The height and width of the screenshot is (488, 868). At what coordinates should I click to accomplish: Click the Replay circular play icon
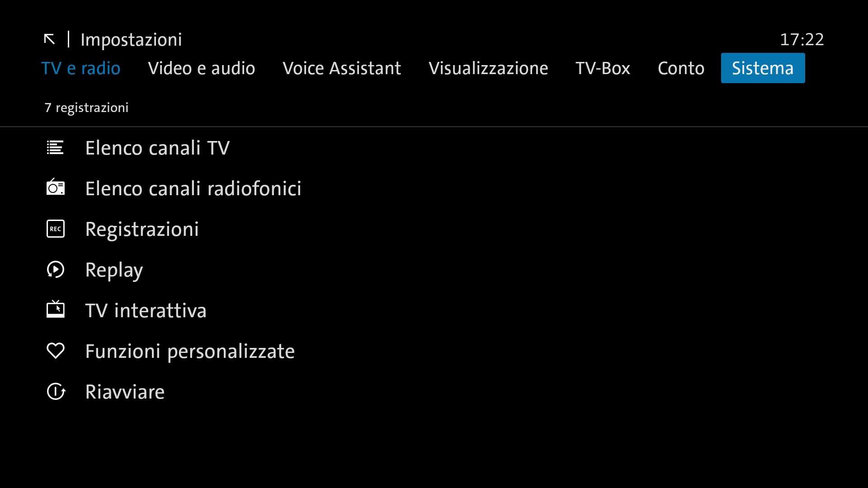pyautogui.click(x=55, y=270)
